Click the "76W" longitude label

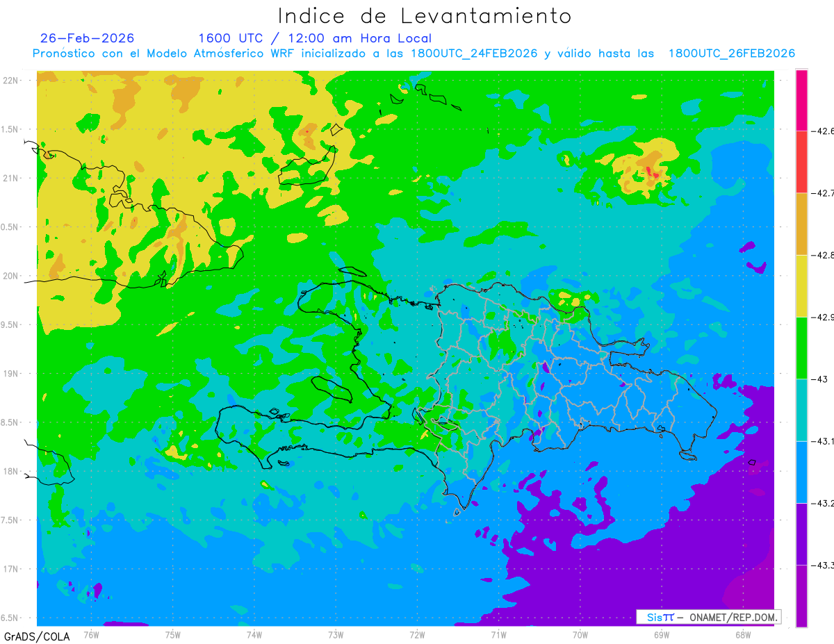point(92,634)
